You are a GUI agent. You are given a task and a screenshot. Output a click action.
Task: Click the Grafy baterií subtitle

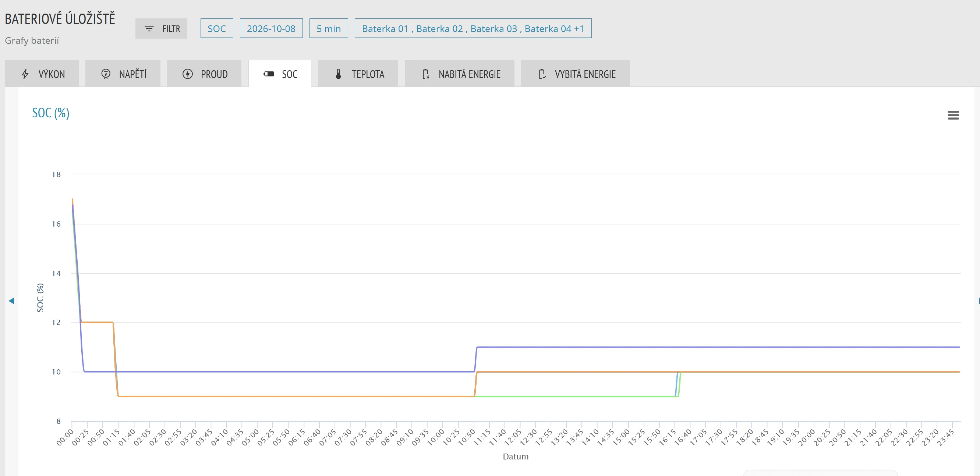pos(32,41)
